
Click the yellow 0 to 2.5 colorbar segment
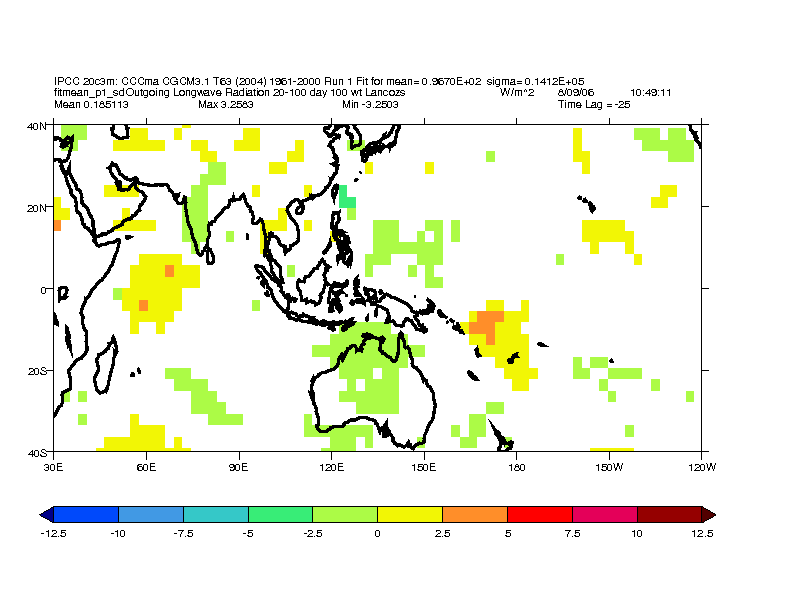click(410, 514)
